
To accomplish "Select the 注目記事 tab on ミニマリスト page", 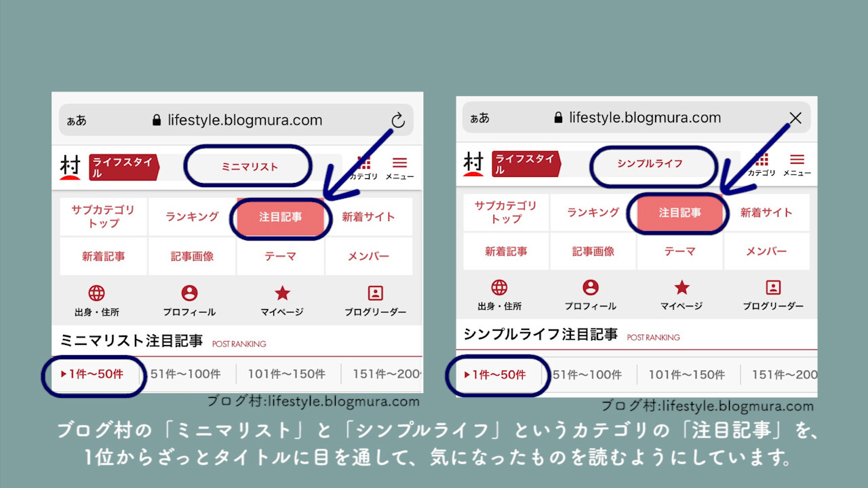I will tap(281, 217).
